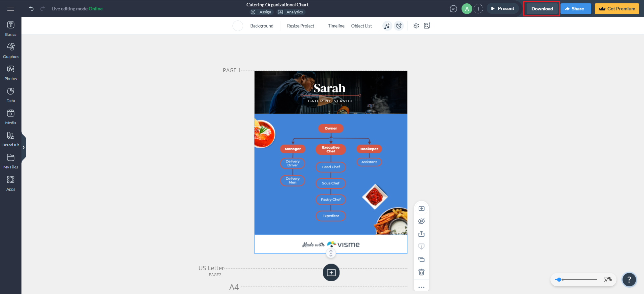Image resolution: width=644 pixels, height=294 pixels.
Task: Hide the page using the eye icon
Action: pos(421,221)
